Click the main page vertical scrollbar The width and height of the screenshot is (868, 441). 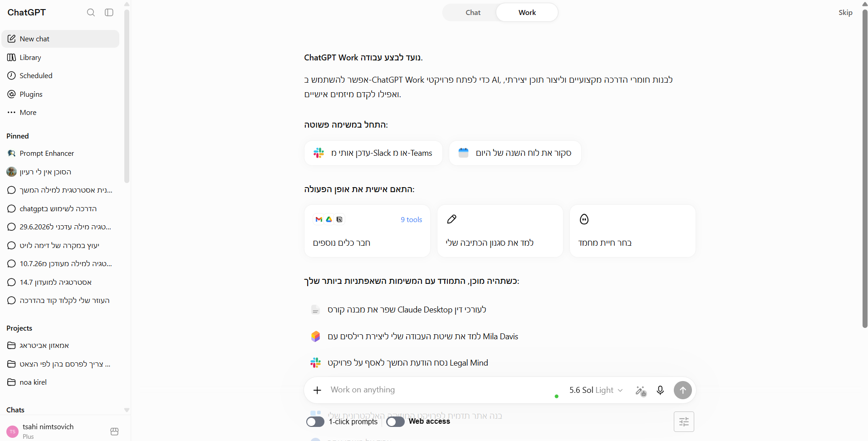(865, 168)
